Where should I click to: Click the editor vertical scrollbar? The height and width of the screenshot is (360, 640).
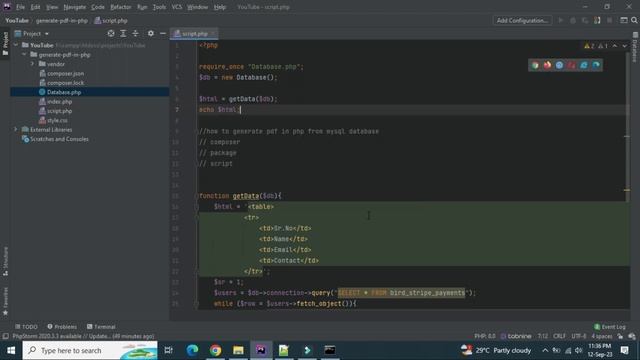tap(627, 127)
